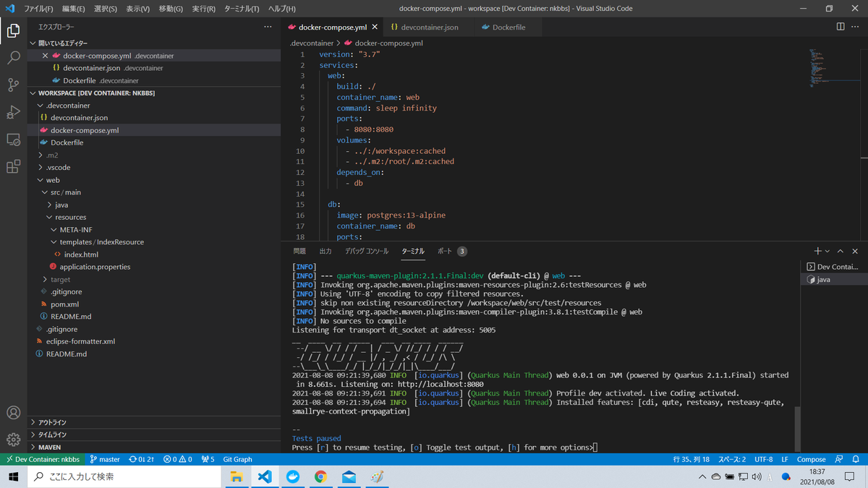Viewport: 868px width, 488px height.
Task: Open the Extensions view
Action: pyautogui.click(x=13, y=167)
